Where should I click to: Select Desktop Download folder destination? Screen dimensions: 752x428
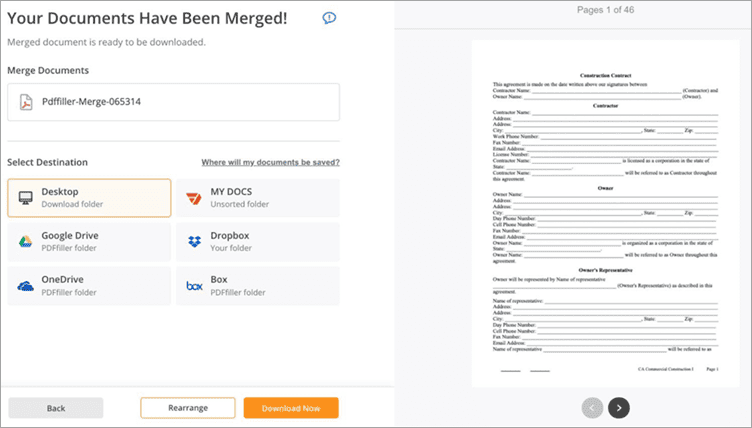click(89, 197)
